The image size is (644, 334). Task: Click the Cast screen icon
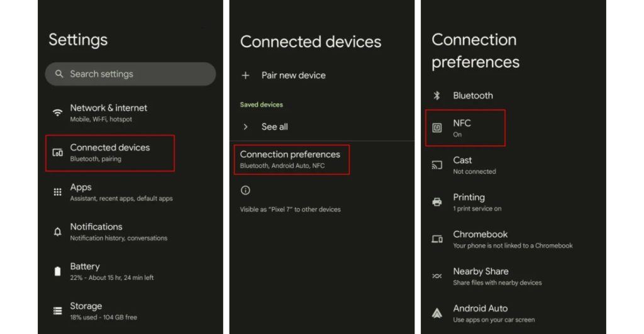[x=437, y=165]
